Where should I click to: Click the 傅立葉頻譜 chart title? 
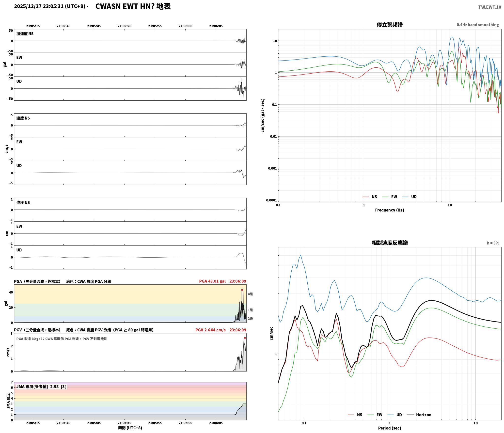[x=390, y=25]
